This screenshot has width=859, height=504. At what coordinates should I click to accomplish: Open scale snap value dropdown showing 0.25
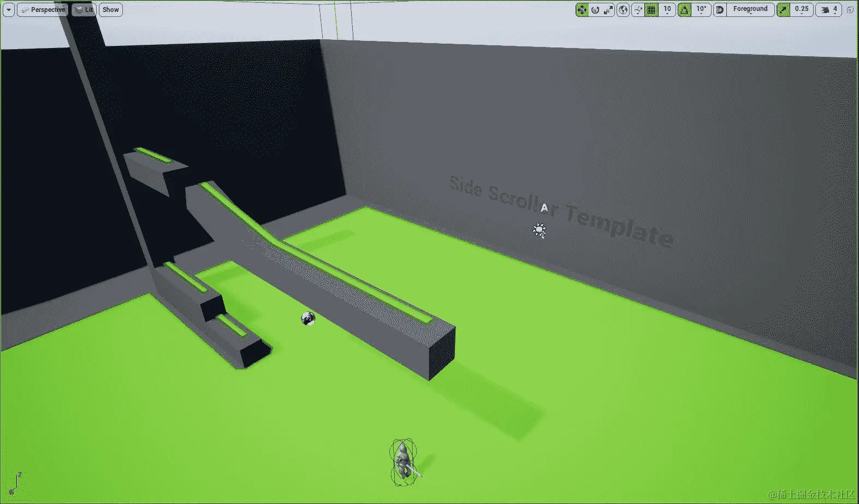pos(802,10)
